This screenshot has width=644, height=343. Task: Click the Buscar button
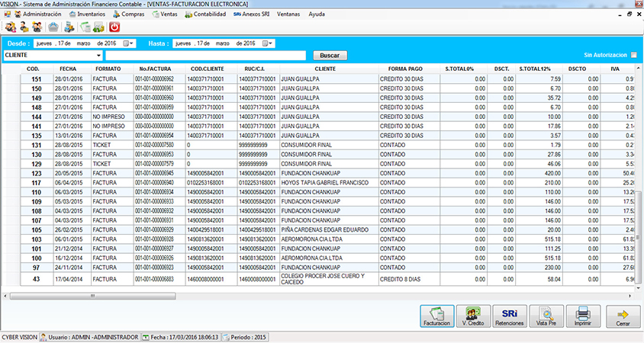point(330,56)
